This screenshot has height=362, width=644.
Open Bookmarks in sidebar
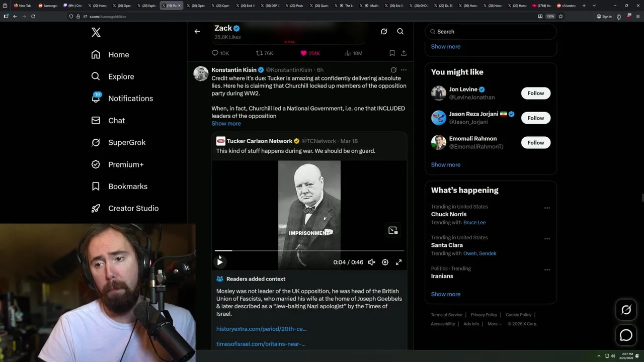coord(119,187)
